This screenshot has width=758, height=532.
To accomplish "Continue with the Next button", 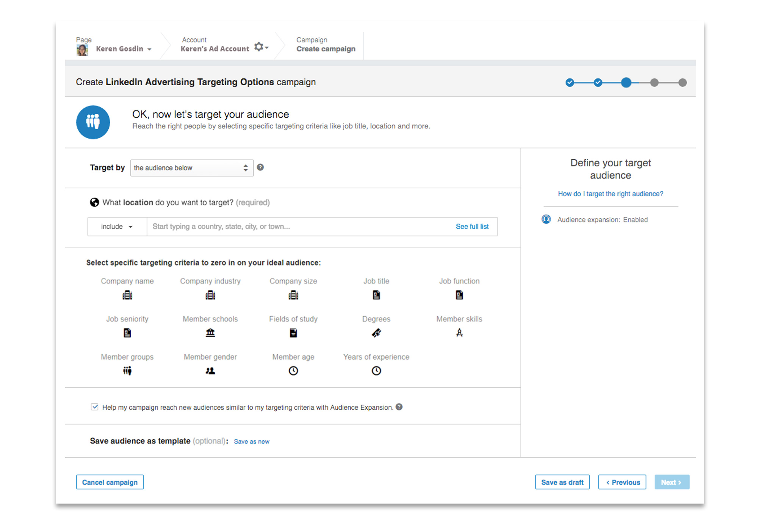I will point(672,482).
